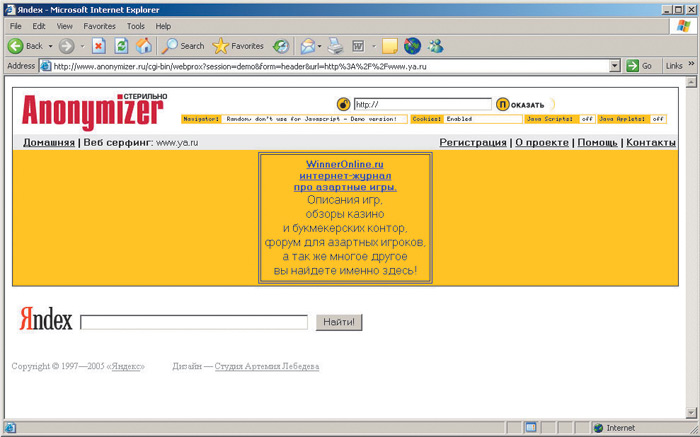Open the Tools menu
Screen dimensions: 700x437
[135, 26]
